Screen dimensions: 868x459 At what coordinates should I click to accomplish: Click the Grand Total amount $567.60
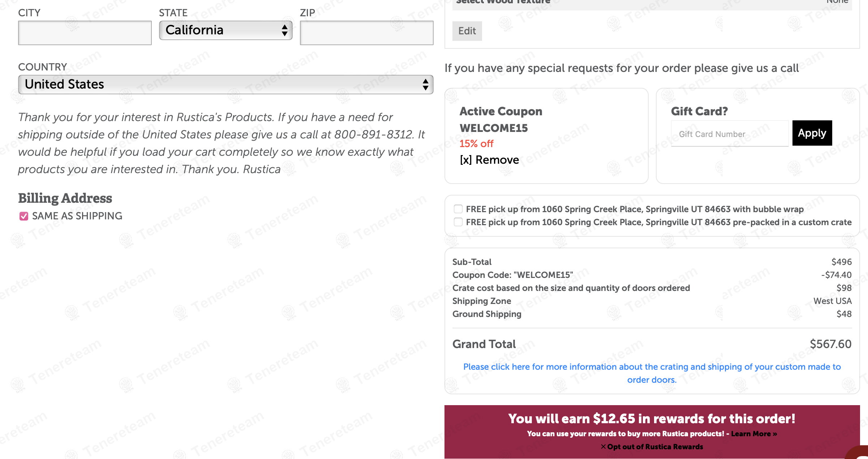coord(830,344)
